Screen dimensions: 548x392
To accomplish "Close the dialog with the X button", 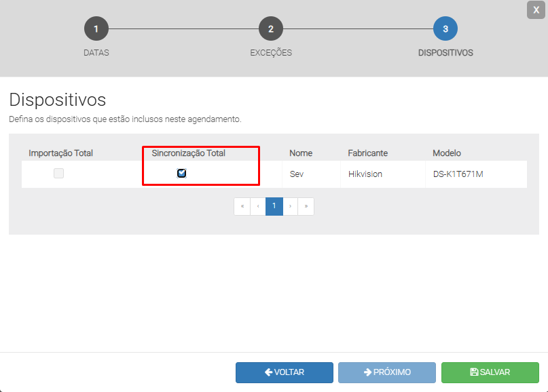I will 536,9.
